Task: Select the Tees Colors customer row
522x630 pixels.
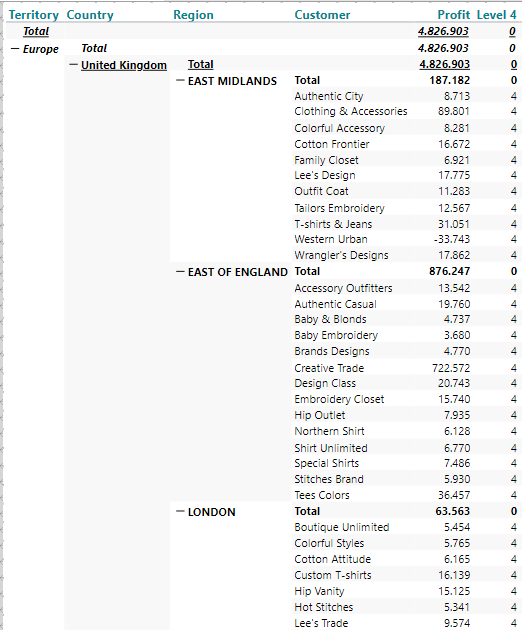Action: (x=406, y=495)
